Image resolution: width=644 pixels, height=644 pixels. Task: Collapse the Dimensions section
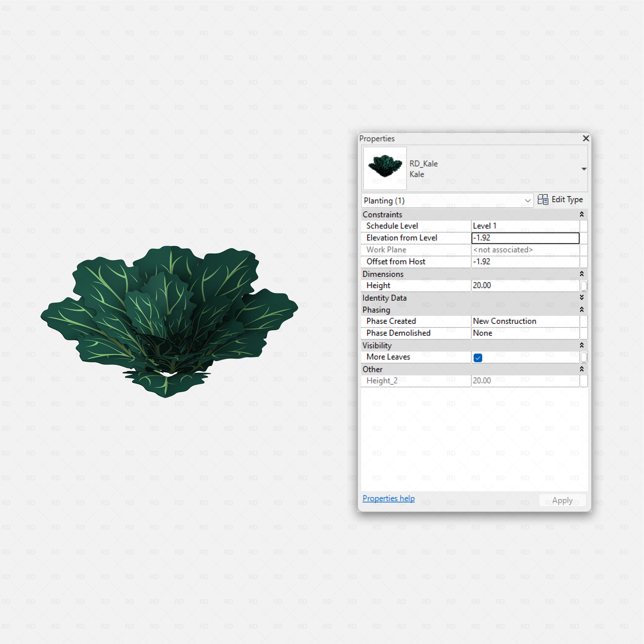(x=582, y=274)
